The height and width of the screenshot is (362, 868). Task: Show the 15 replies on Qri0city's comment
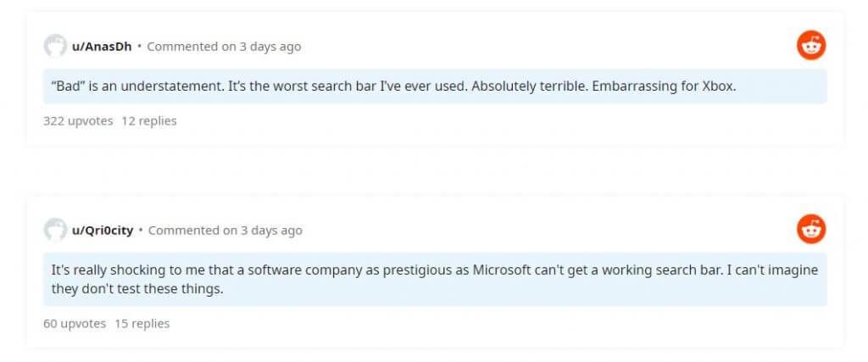[x=142, y=323]
